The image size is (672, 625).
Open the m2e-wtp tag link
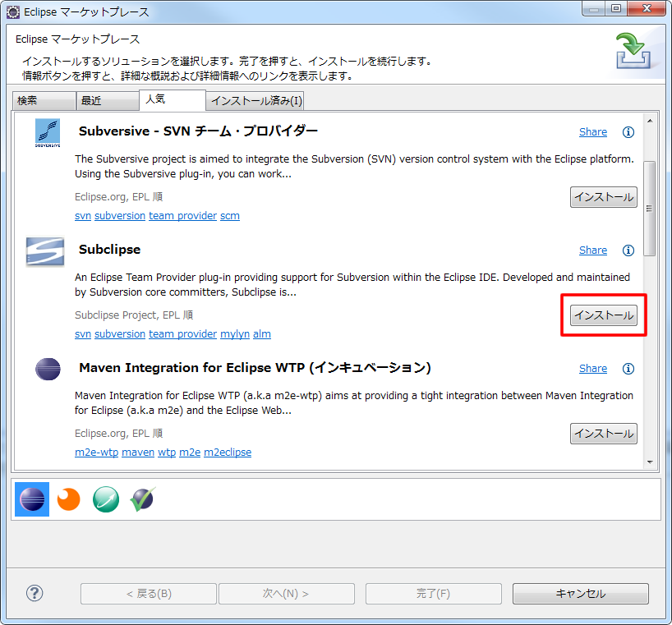(96, 452)
